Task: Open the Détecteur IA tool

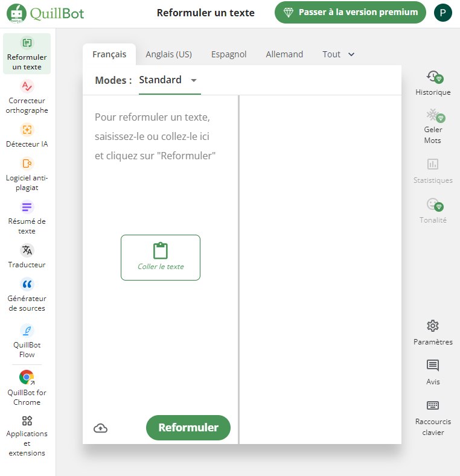Action: tap(27, 135)
